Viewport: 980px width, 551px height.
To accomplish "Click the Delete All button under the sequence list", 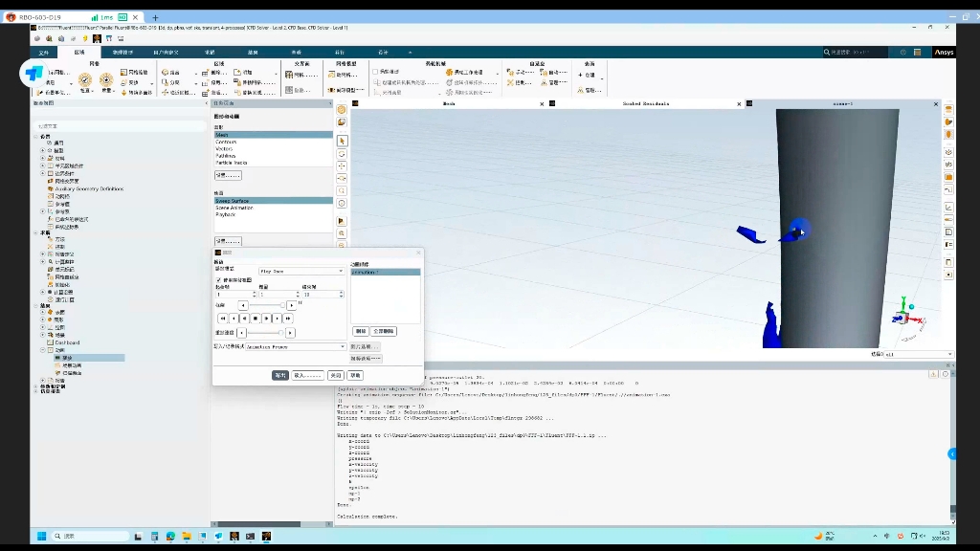I will point(384,331).
